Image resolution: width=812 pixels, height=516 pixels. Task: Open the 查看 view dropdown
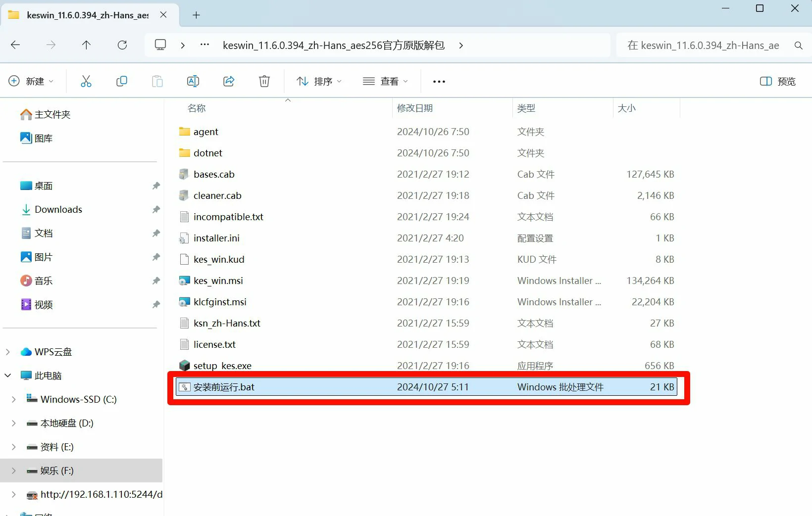click(x=385, y=81)
